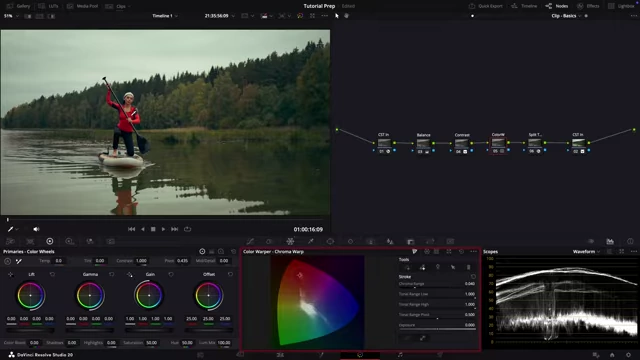Open the Color Warper palette icon
640x360 pixels.
coord(290,241)
